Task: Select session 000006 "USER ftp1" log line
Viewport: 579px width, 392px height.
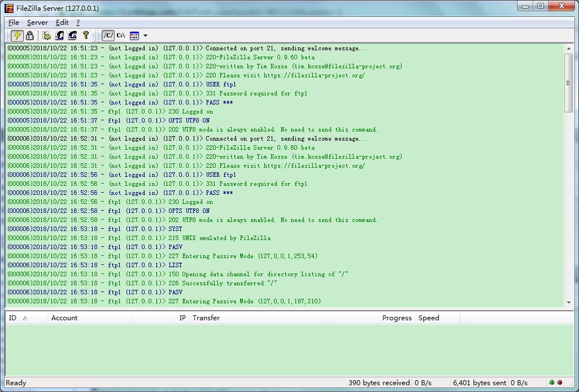Action: (x=122, y=175)
